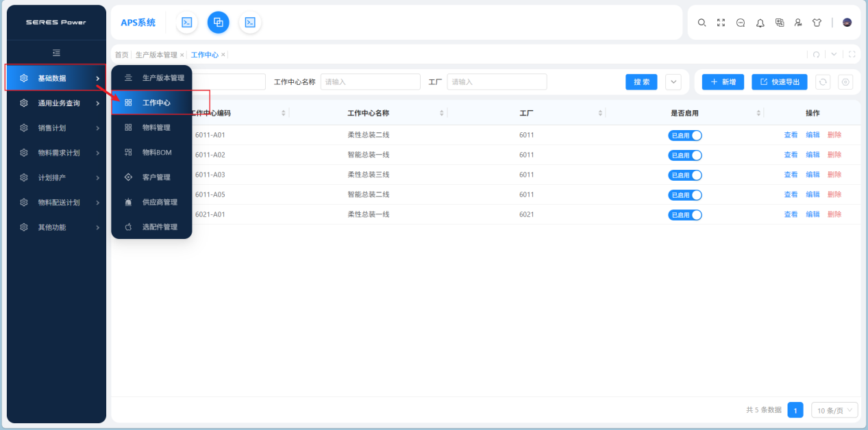Expand the 计划排产 sidebar menu
The image size is (868, 430).
click(x=56, y=177)
